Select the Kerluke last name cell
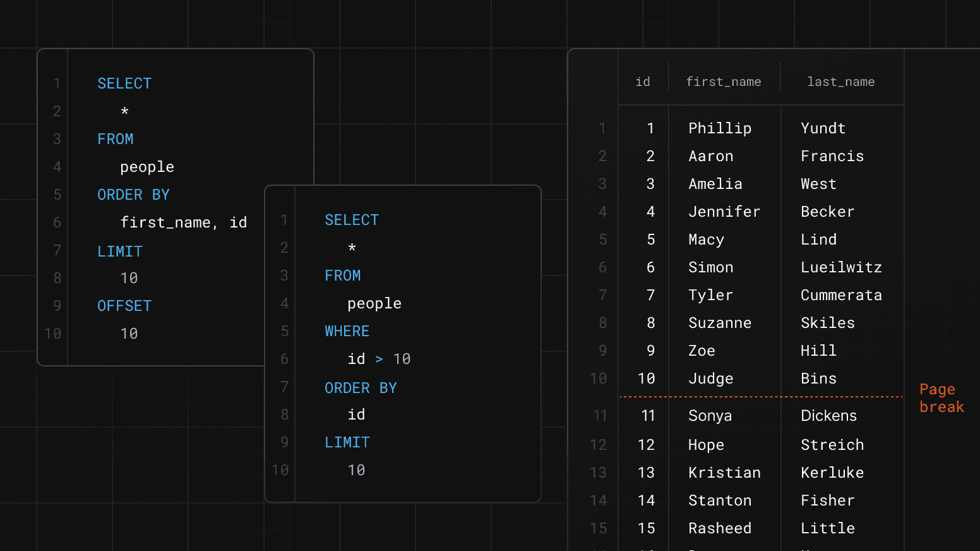Screen dimensions: 980x551 click(832, 473)
